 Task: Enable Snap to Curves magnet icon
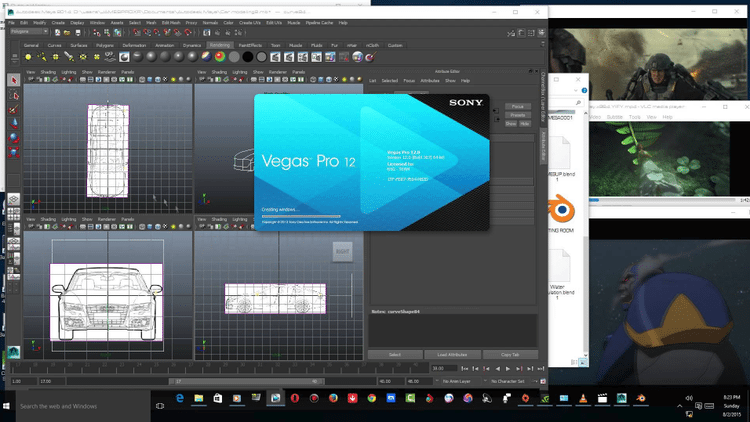point(147,33)
